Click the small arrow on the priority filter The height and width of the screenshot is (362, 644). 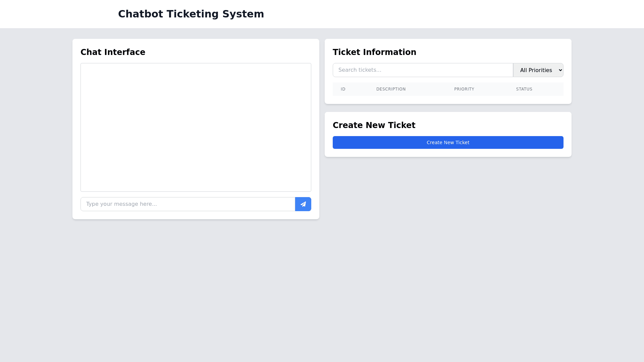[x=560, y=70]
